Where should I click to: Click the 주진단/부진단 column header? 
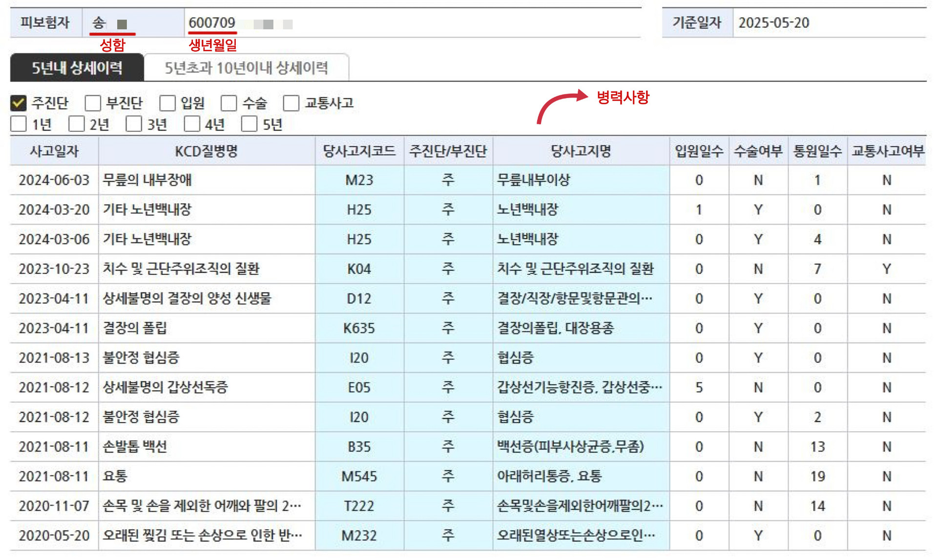coord(448,151)
